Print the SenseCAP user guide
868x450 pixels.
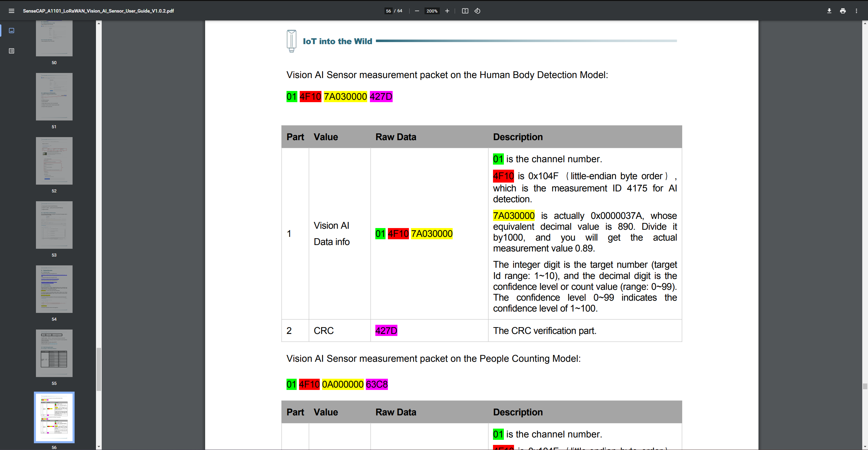click(843, 11)
